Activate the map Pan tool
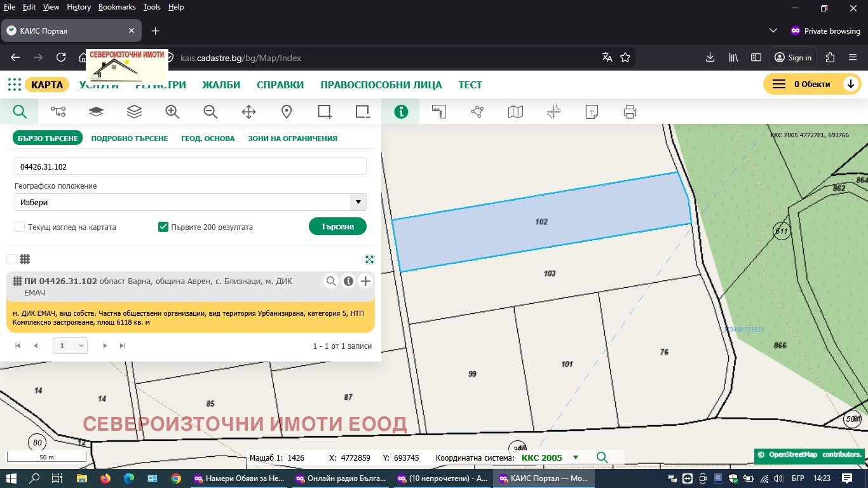The image size is (868, 488). pyautogui.click(x=248, y=111)
